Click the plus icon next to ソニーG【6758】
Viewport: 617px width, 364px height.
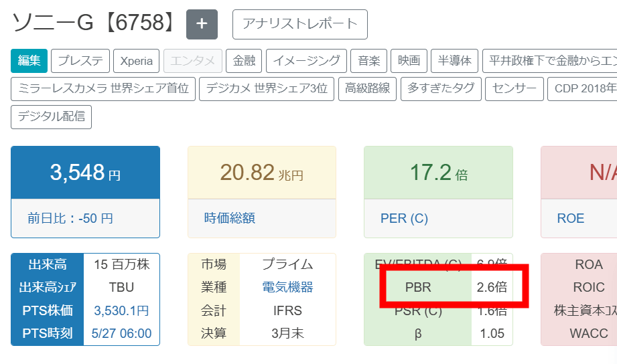202,24
